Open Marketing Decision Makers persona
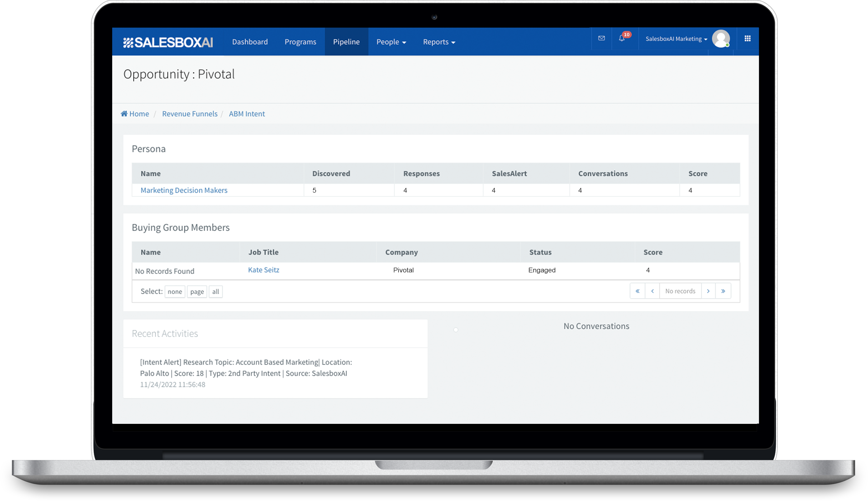The image size is (868, 501). tap(184, 190)
